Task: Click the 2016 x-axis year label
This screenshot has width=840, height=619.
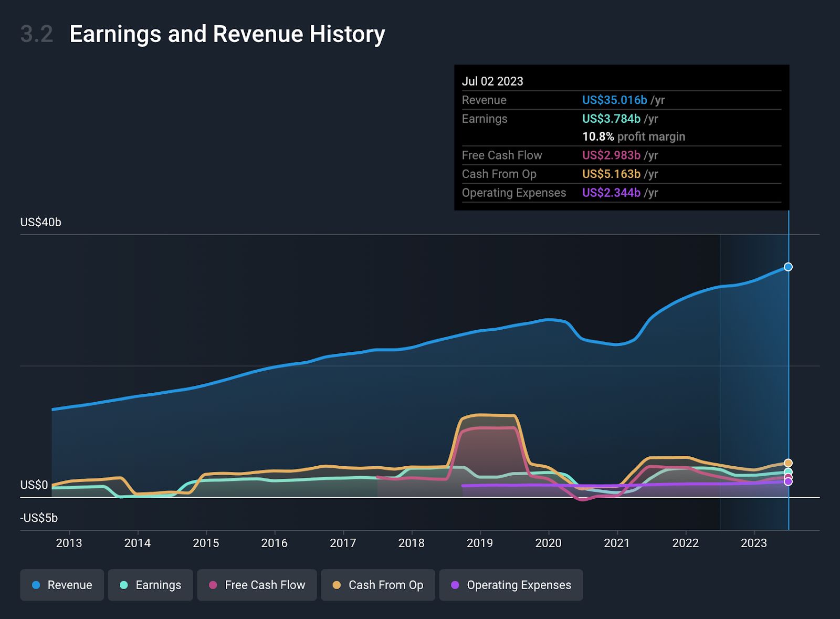Action: click(x=275, y=543)
